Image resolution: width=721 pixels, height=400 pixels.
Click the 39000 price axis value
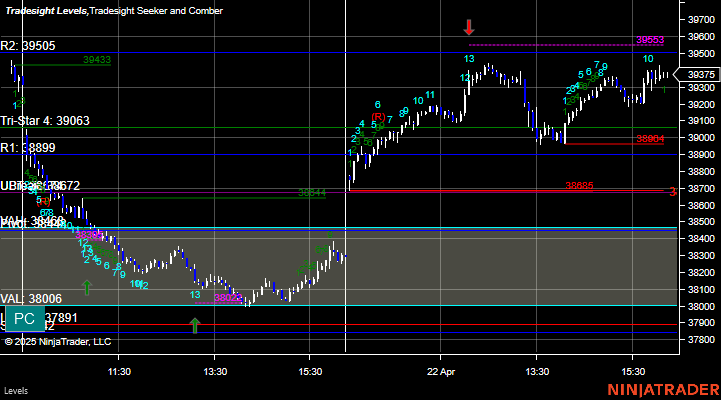point(701,138)
